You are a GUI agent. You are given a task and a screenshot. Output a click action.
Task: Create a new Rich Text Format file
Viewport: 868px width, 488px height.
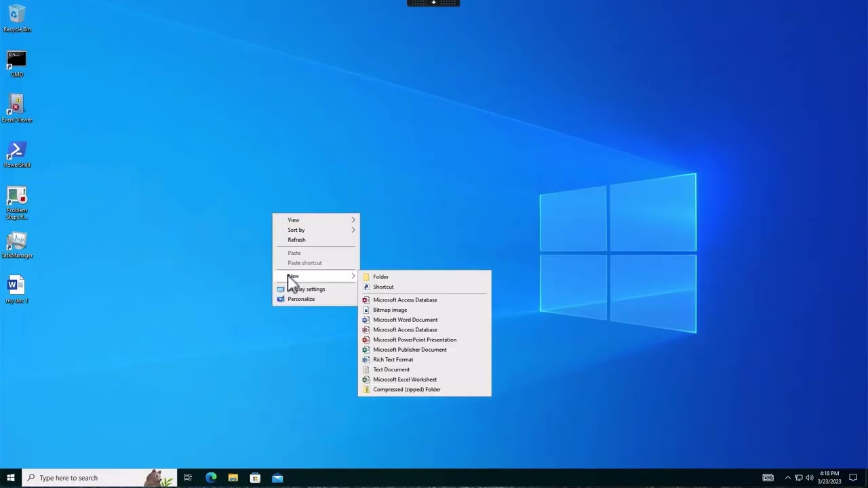click(425, 360)
